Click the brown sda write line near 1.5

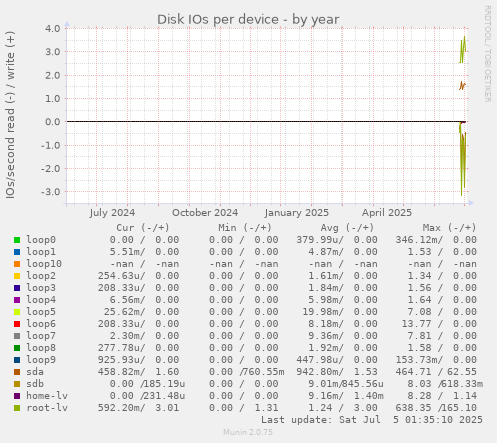click(x=462, y=86)
